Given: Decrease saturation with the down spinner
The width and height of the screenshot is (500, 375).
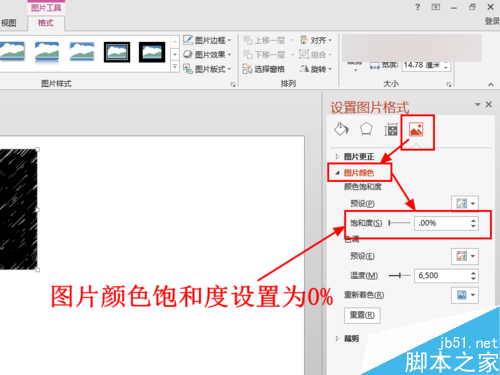Looking at the screenshot, I should coord(473,226).
